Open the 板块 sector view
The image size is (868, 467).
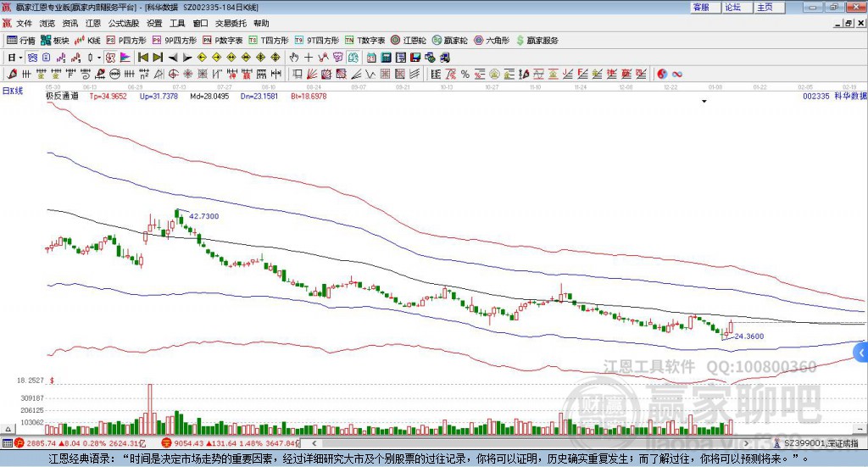coord(54,41)
